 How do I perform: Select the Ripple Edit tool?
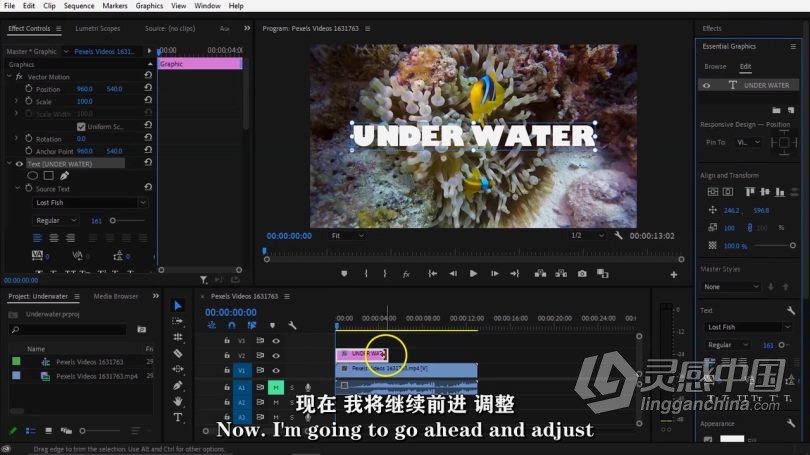tap(178, 337)
